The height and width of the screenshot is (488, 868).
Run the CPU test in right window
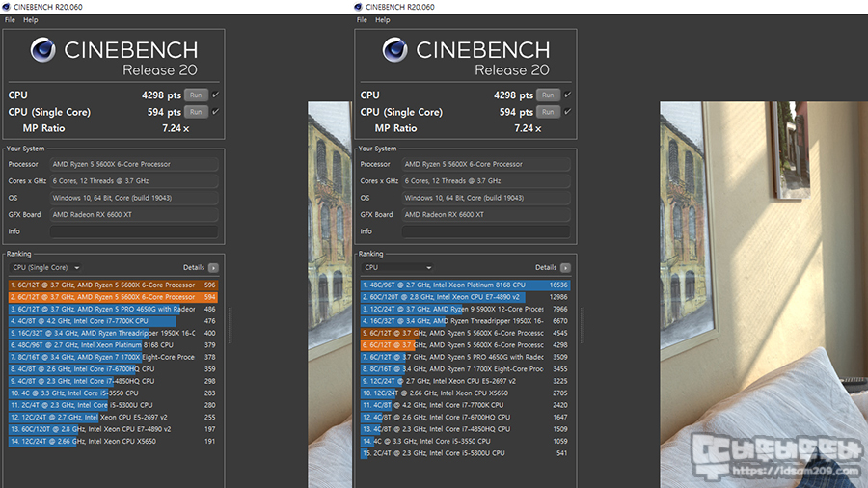(548, 95)
